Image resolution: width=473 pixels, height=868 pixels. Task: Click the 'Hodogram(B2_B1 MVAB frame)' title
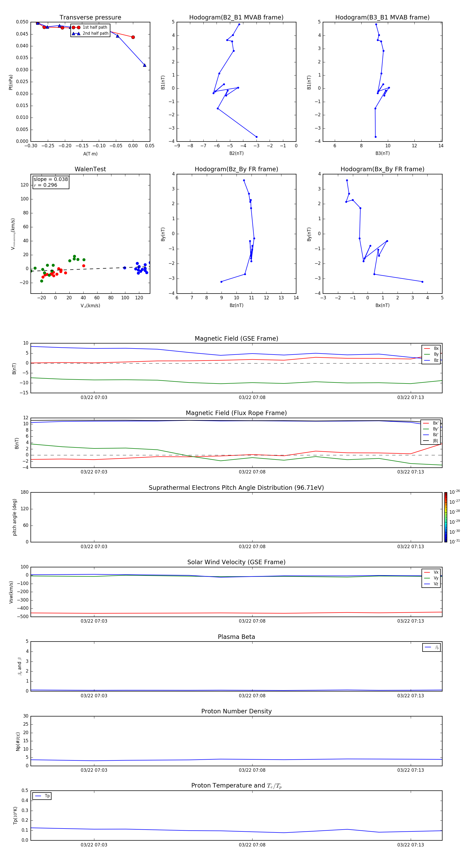[236, 18]
